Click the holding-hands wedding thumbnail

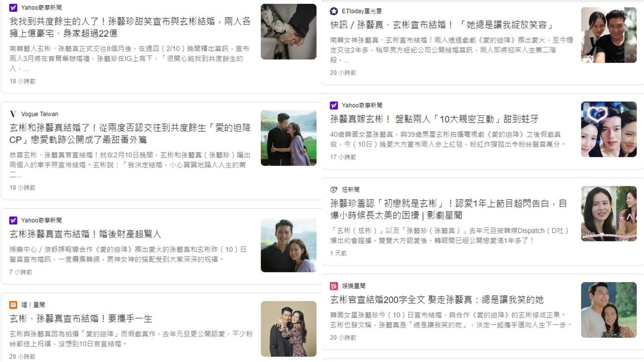tap(288, 32)
